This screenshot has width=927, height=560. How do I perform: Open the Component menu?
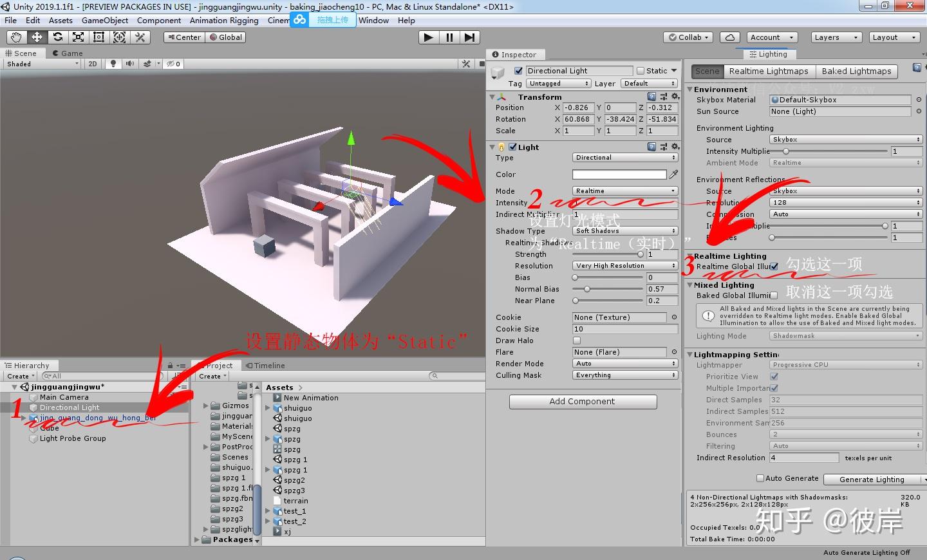[159, 20]
